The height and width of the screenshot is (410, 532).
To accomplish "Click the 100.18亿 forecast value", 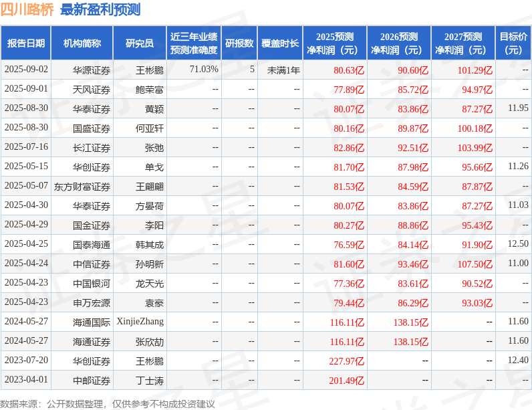I will tap(475, 128).
